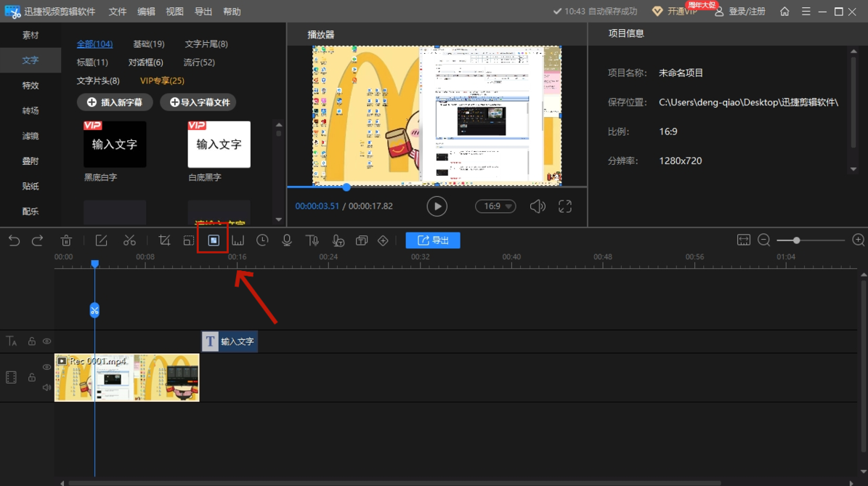
Task: Select the 对话框(6) category
Action: tap(145, 62)
